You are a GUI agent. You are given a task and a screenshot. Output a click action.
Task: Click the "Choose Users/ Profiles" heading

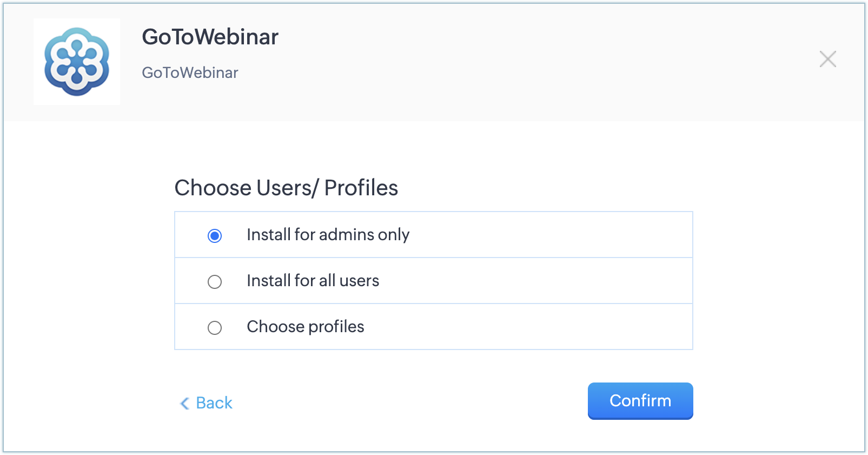point(286,188)
